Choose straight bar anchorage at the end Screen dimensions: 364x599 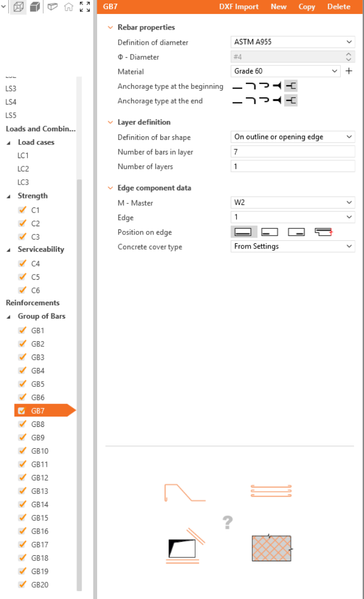(x=237, y=101)
